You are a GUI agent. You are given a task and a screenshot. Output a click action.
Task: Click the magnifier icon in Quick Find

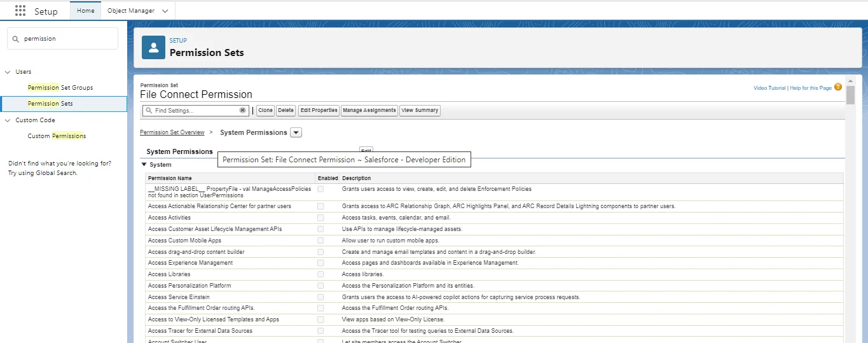pos(17,39)
